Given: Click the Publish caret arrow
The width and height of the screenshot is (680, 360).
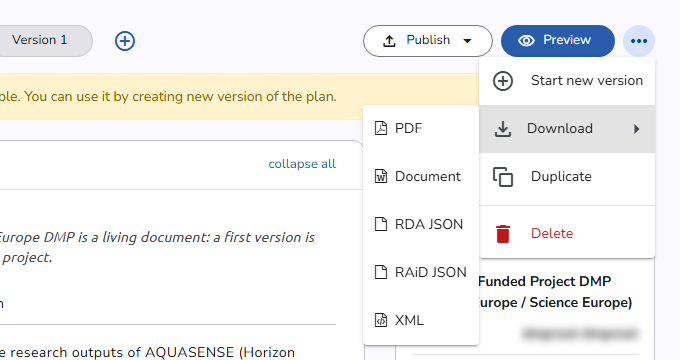Looking at the screenshot, I should (467, 41).
